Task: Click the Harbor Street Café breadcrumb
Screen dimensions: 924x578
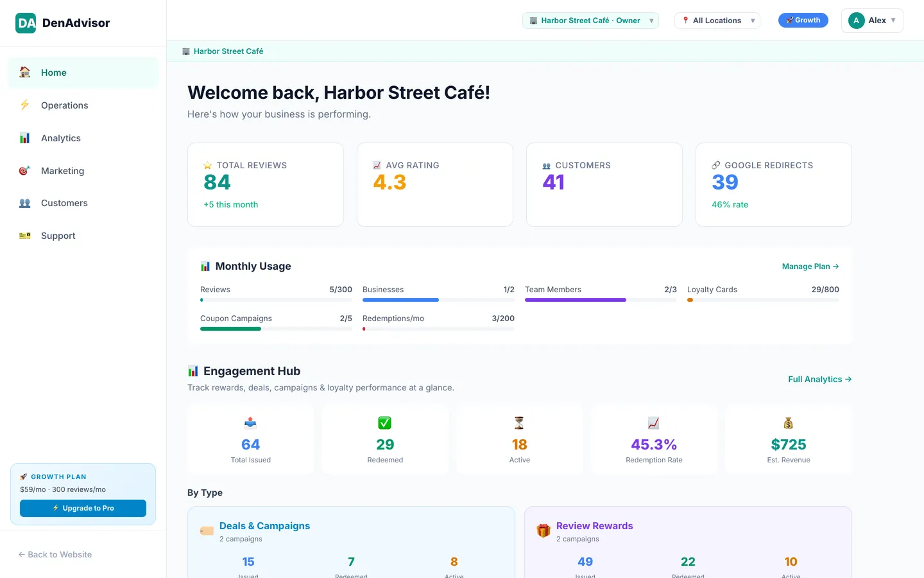Action: pyautogui.click(x=228, y=51)
